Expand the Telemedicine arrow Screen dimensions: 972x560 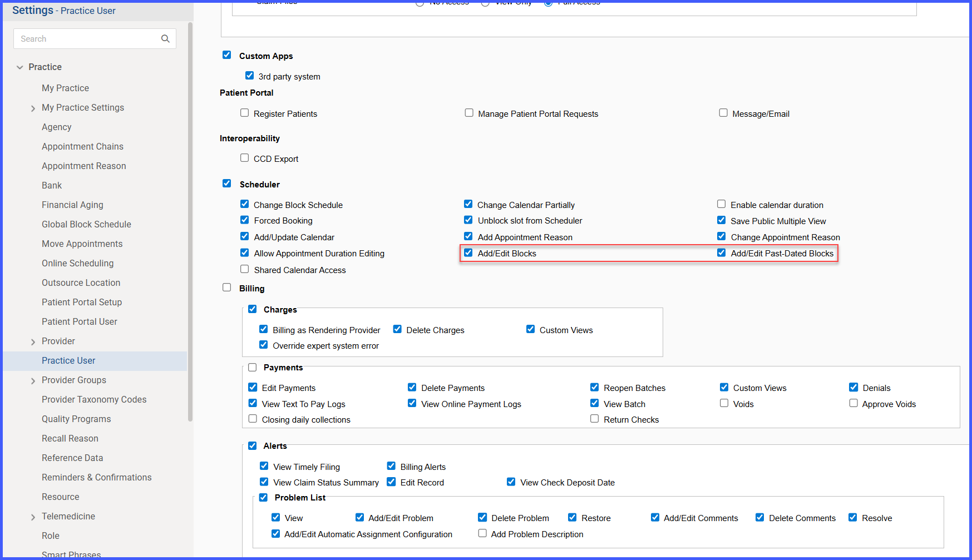(x=33, y=517)
